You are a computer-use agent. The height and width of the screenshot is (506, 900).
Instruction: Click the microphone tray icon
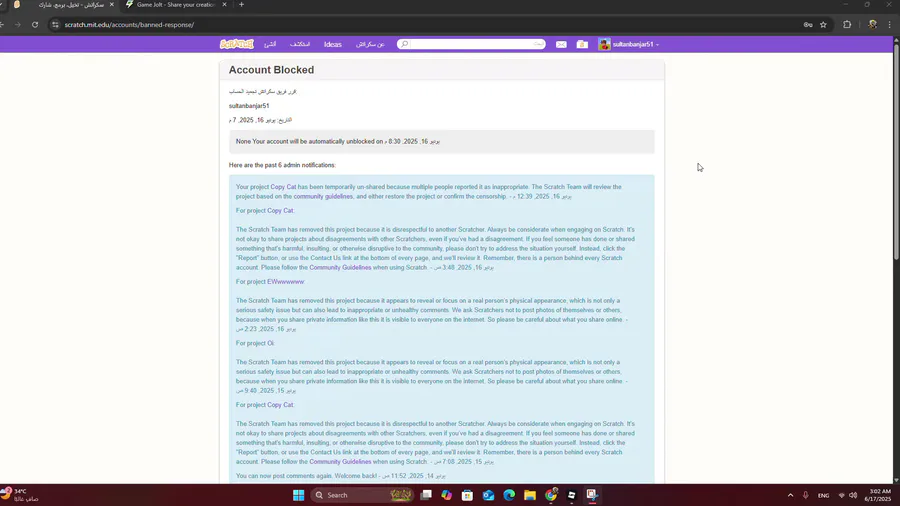coord(805,495)
